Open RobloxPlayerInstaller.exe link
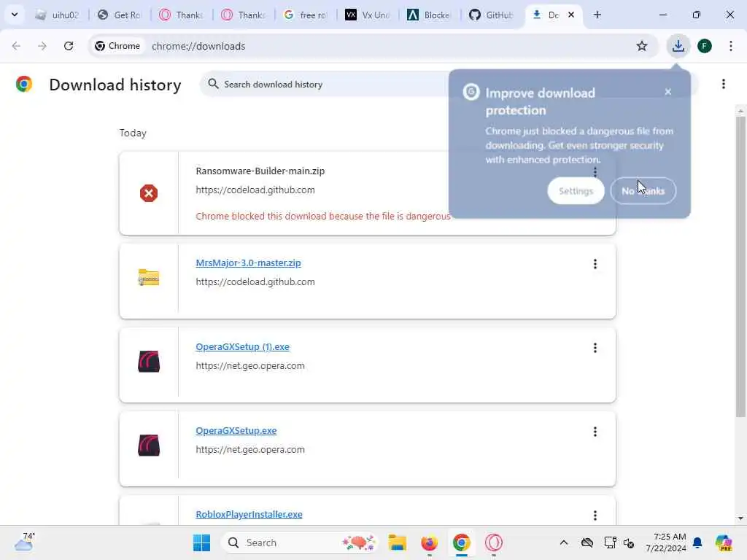The height and width of the screenshot is (560, 747). click(249, 514)
